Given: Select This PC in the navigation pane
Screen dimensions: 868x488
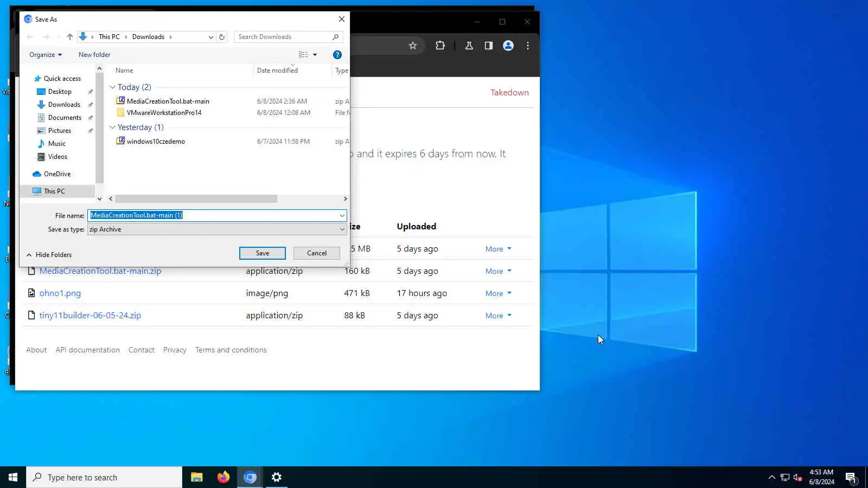Looking at the screenshot, I should [54, 191].
